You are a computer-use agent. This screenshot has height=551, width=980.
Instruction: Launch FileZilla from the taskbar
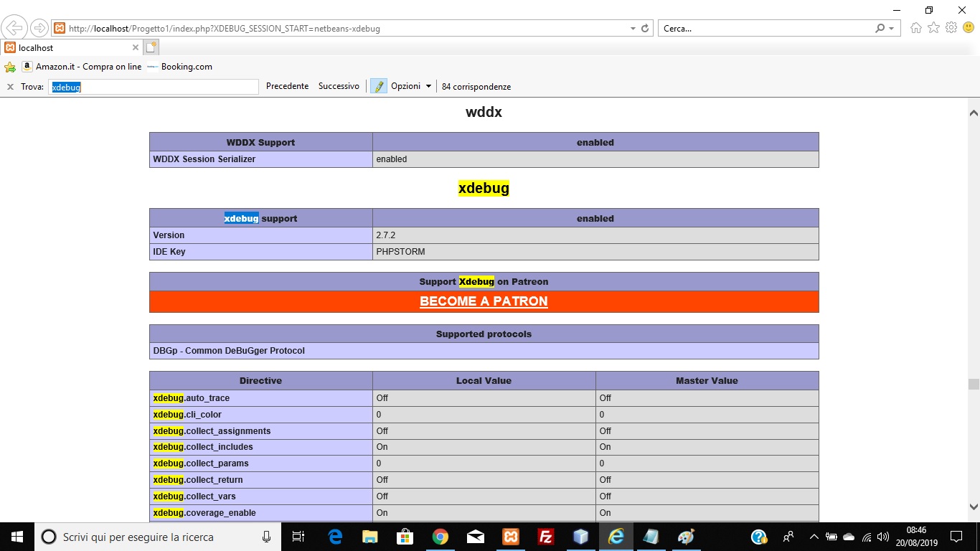click(x=546, y=537)
